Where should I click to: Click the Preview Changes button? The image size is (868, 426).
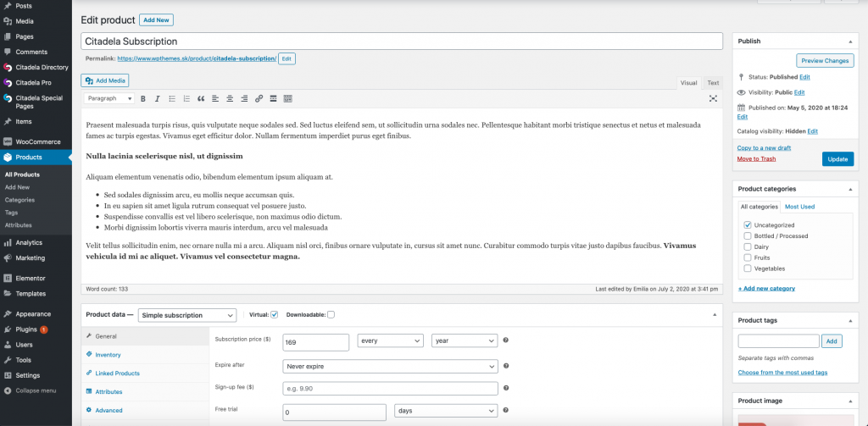point(825,61)
